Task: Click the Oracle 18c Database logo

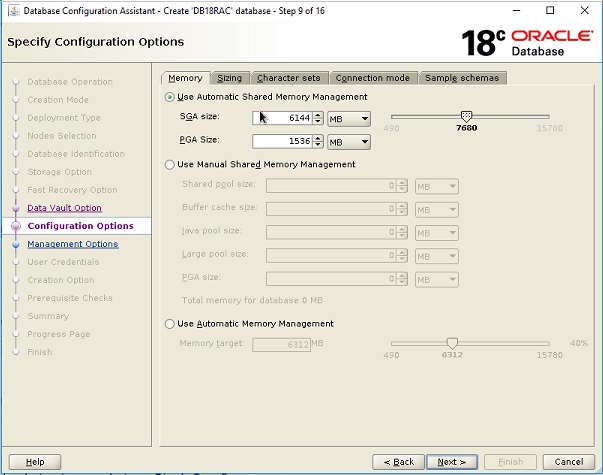Action: tap(527, 43)
